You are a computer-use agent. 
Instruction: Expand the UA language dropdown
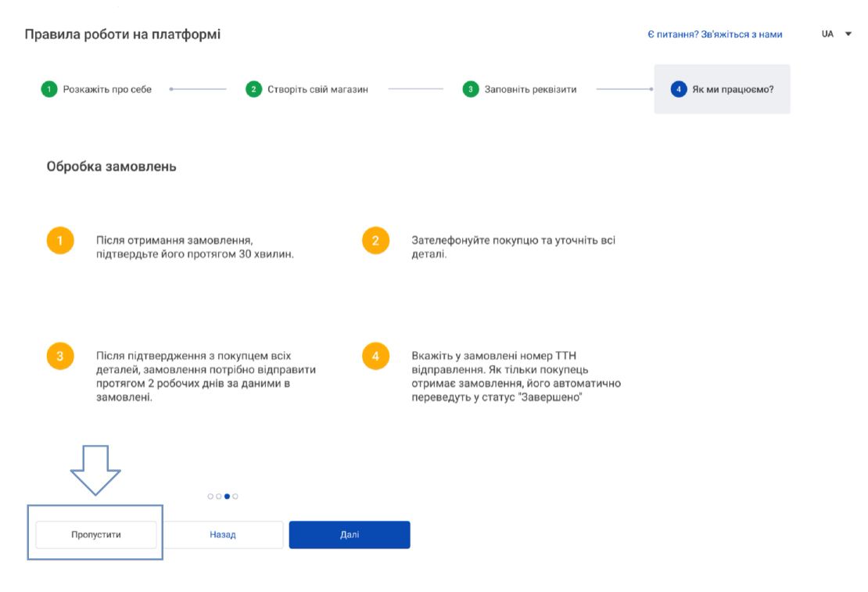pyautogui.click(x=836, y=34)
